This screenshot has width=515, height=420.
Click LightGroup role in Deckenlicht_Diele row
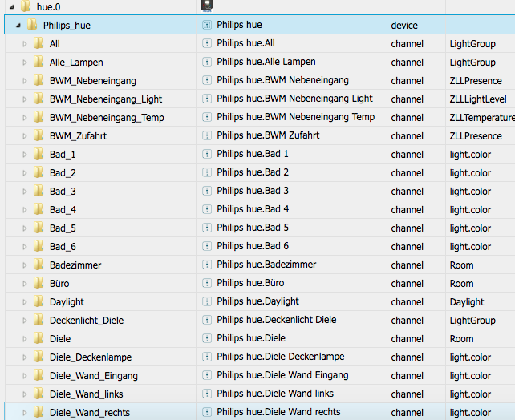tap(472, 321)
